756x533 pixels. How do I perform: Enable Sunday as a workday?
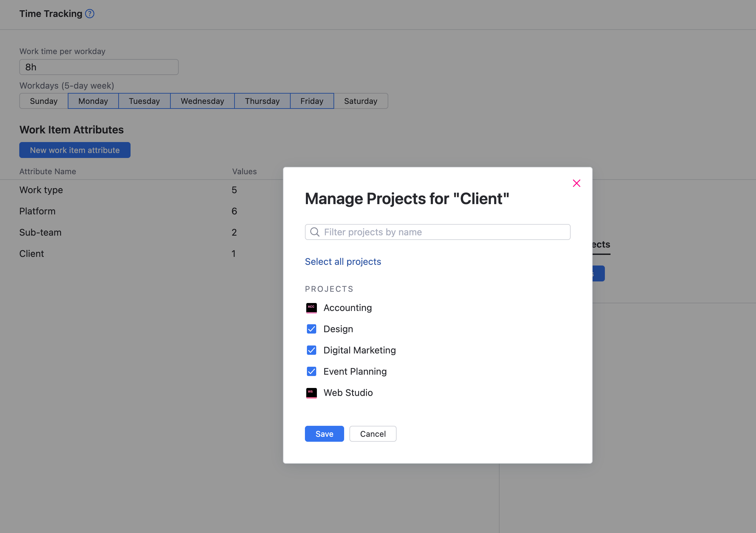coord(44,101)
